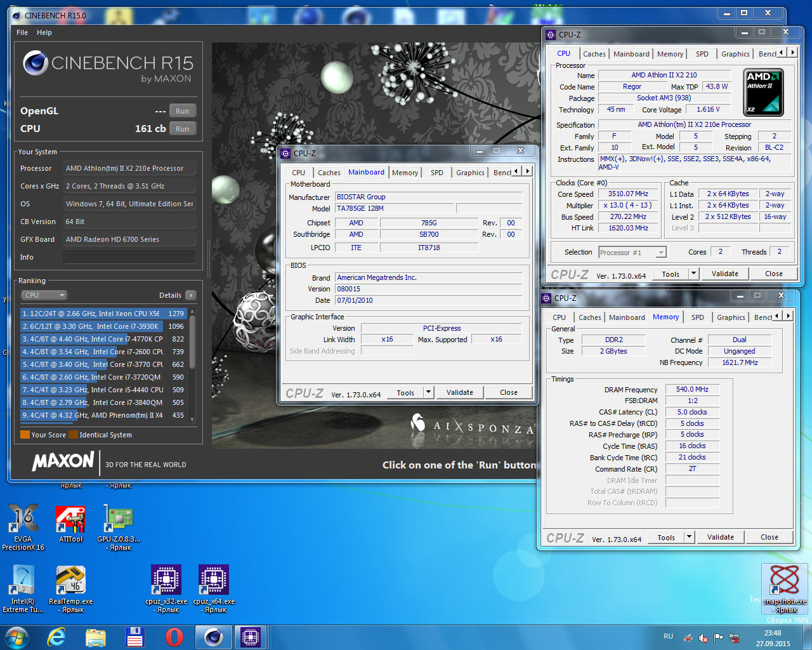This screenshot has width=812, height=650.
Task: Run the CPU benchmark
Action: point(183,129)
